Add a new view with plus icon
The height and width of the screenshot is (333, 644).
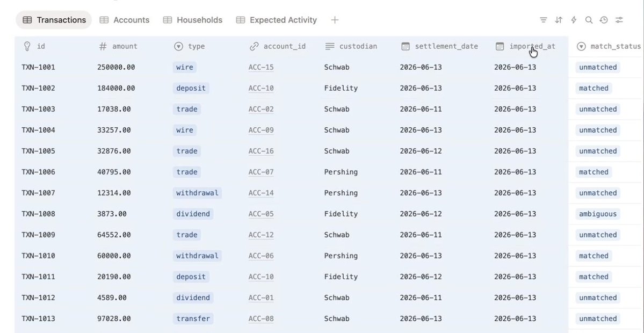point(335,20)
